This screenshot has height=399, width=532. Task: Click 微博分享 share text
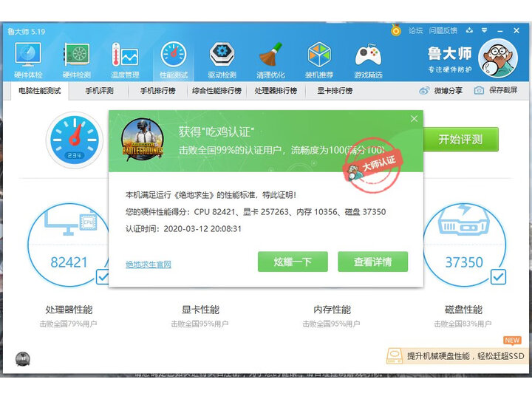click(x=449, y=91)
